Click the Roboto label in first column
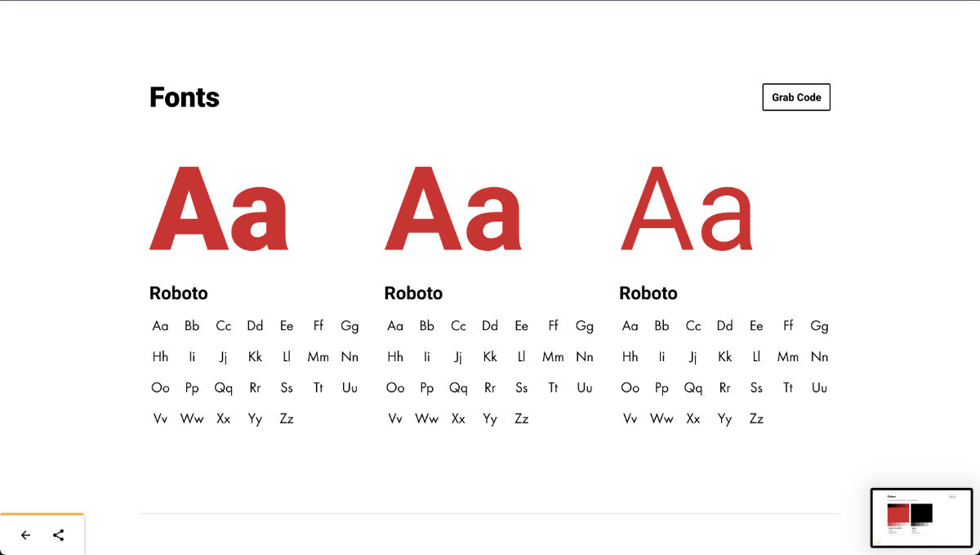980x555 pixels. pyautogui.click(x=179, y=293)
